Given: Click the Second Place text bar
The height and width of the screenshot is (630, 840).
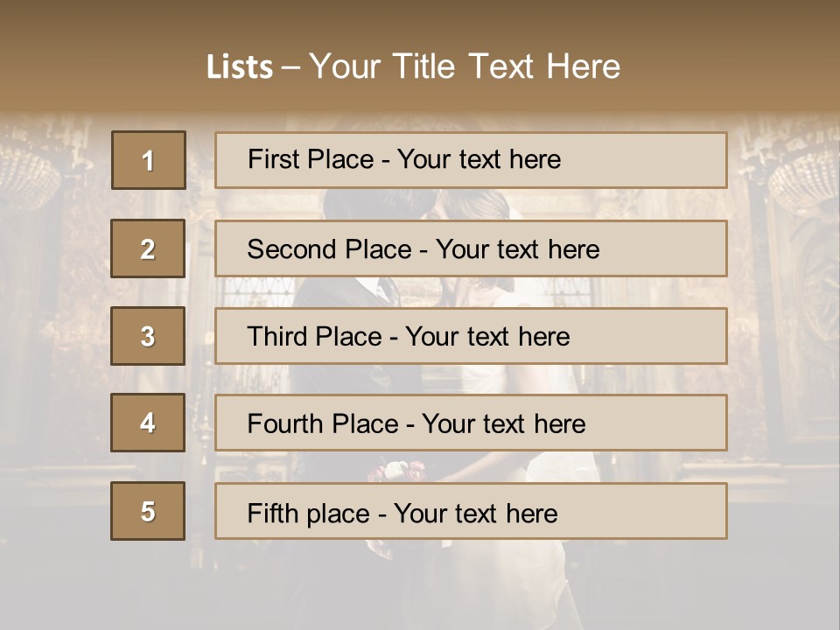Looking at the screenshot, I should [471, 248].
